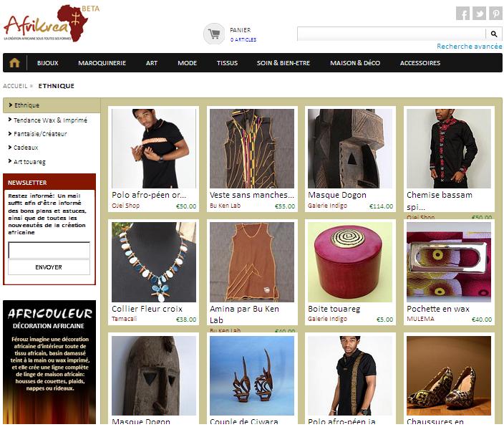Expand the Art touareg category

pos(27,161)
